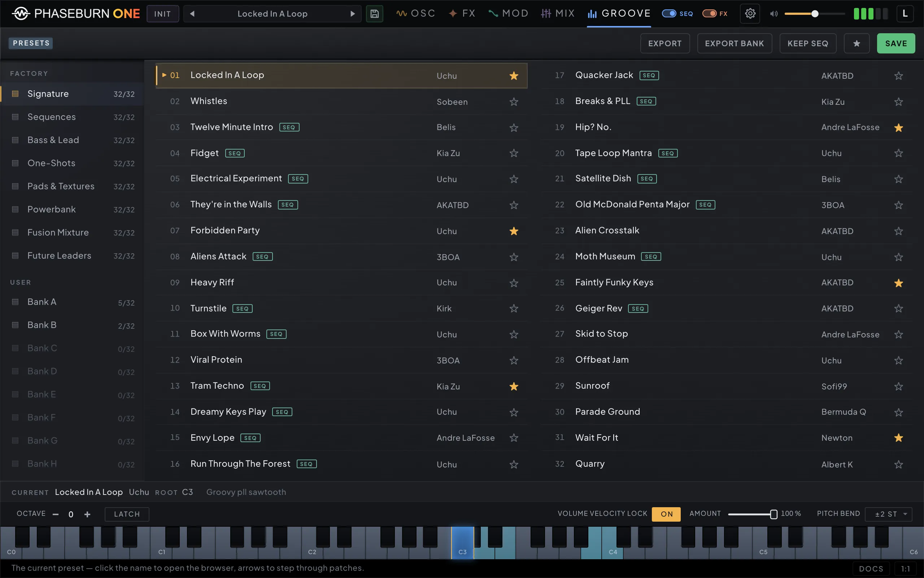Favorite the Quarry preset star
924x578 pixels.
(x=898, y=464)
